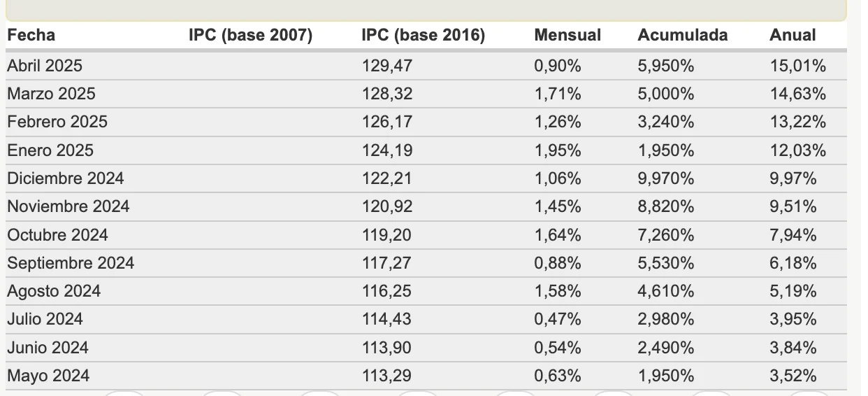868x396 pixels.
Task: Select Noviembre 2024 accumulated value 8,820%
Action: click(x=666, y=206)
